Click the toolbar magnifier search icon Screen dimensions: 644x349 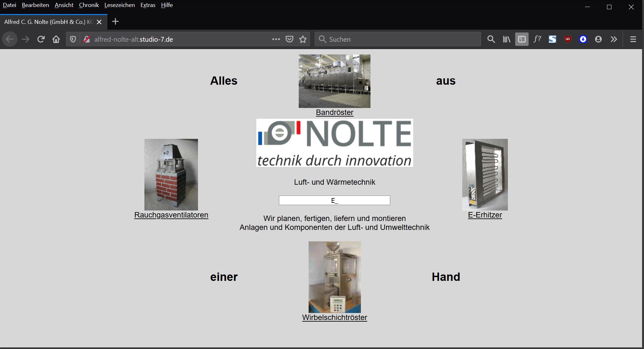tap(491, 39)
